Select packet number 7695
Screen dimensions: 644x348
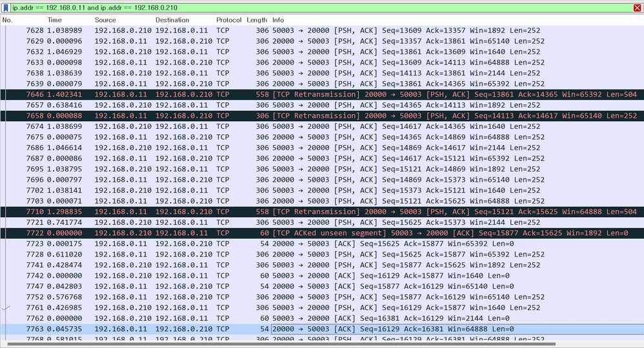322,169
